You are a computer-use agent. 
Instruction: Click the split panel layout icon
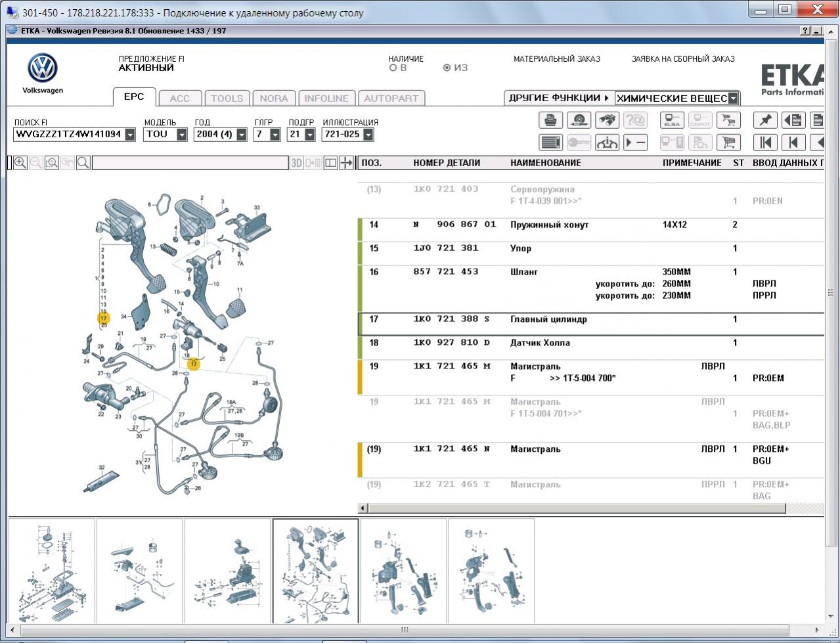pos(331,163)
